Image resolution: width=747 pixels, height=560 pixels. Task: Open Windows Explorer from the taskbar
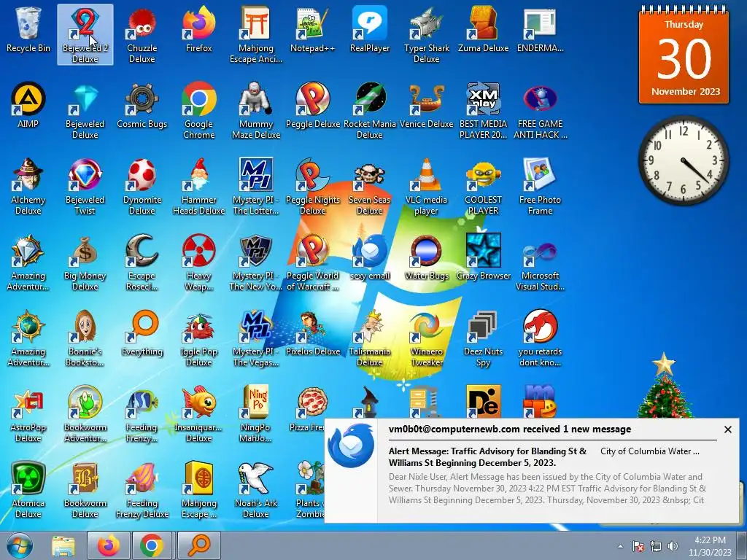pyautogui.click(x=63, y=545)
